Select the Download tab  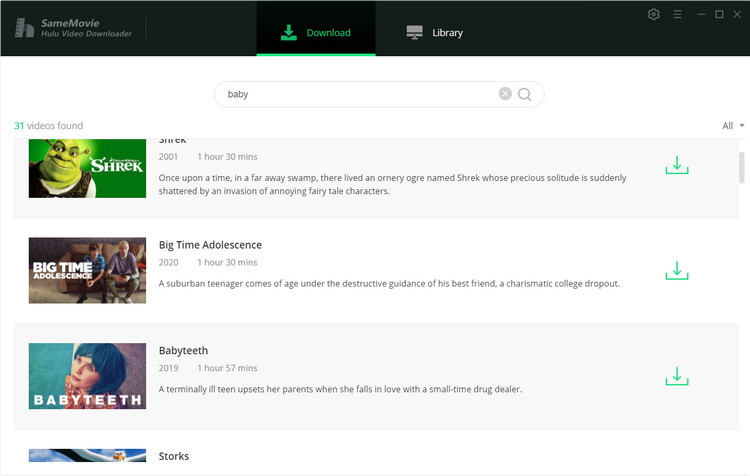tap(316, 33)
